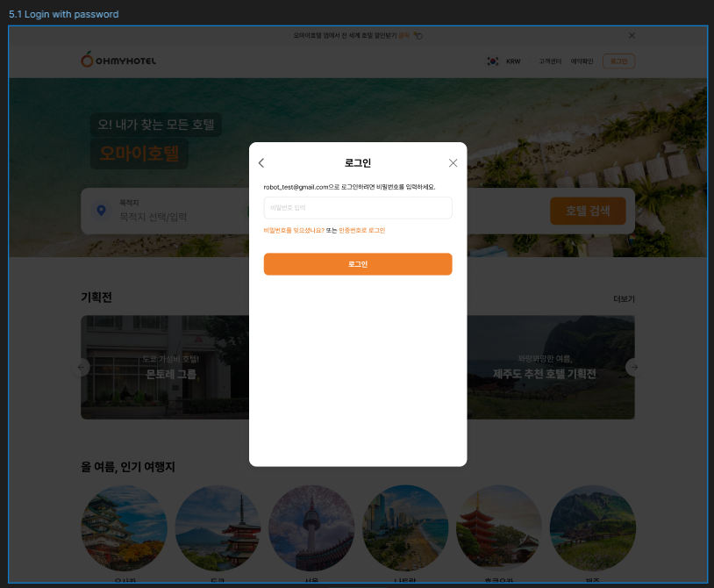
Task: Click the 호텔 검색 search button
Action: (588, 211)
